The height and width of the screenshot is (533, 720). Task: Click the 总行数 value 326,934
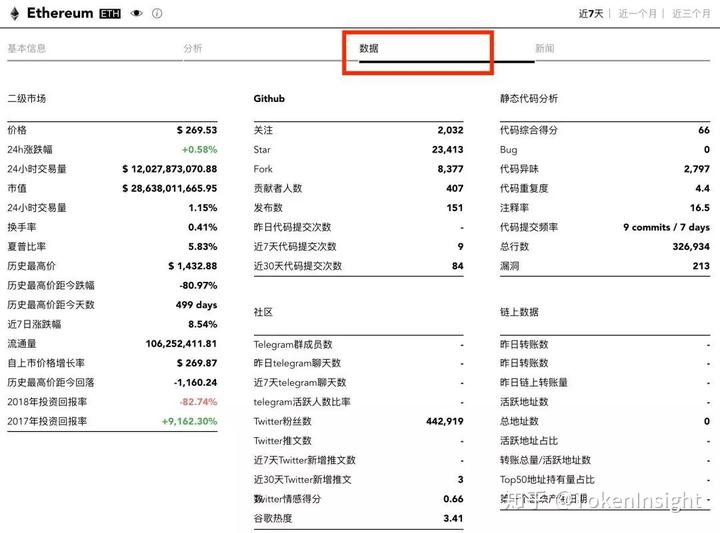point(691,247)
